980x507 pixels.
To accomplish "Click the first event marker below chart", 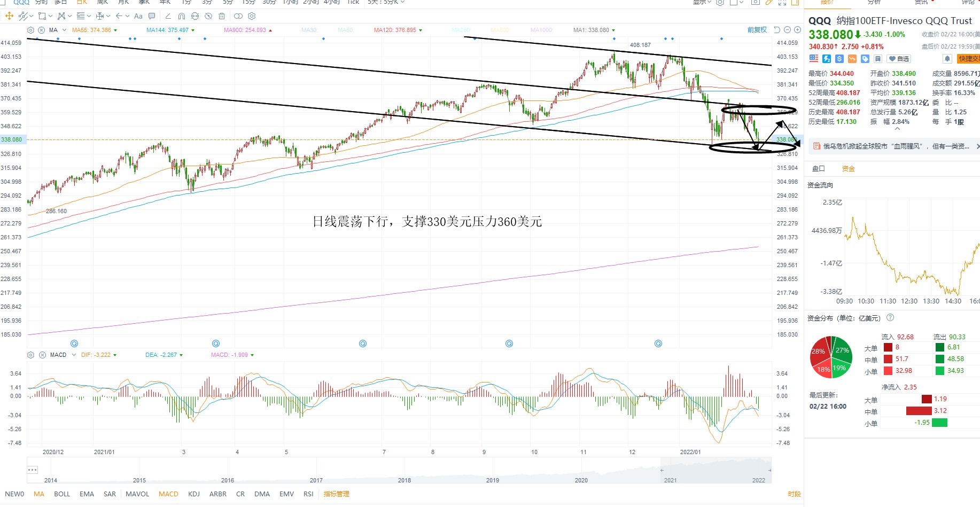I will pos(74,344).
